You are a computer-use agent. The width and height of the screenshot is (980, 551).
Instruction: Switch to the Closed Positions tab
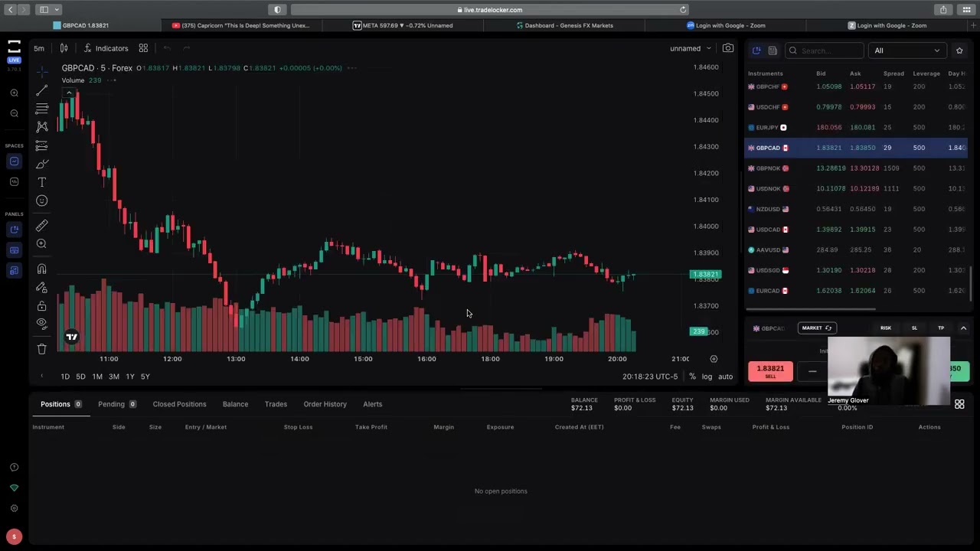pos(179,404)
